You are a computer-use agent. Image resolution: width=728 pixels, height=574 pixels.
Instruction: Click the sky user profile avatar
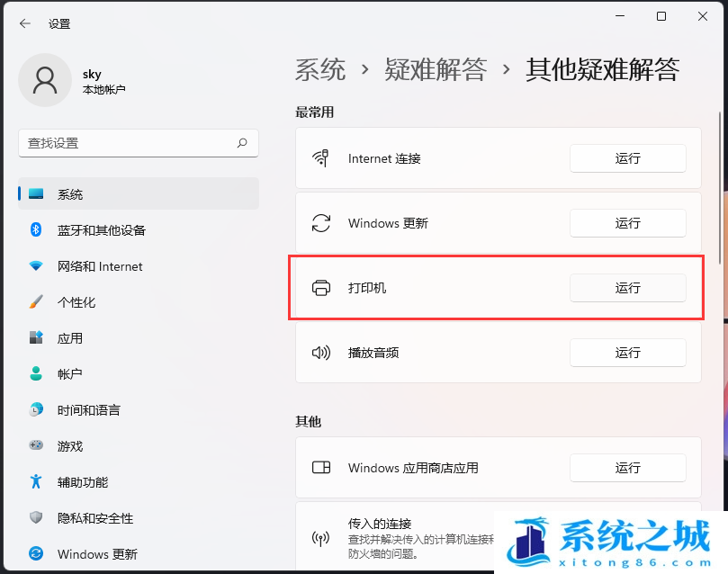coord(44,80)
